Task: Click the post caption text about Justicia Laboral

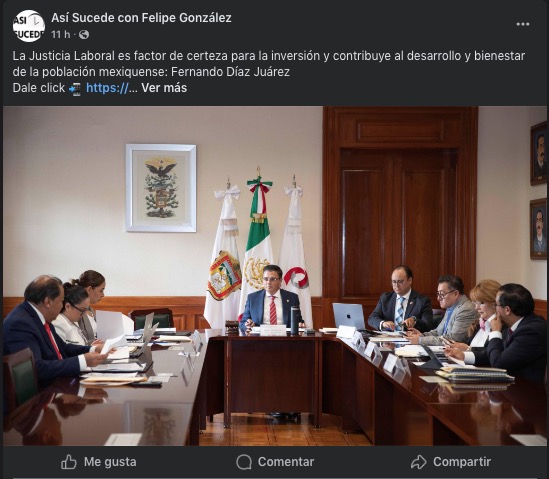Action: coord(269,64)
